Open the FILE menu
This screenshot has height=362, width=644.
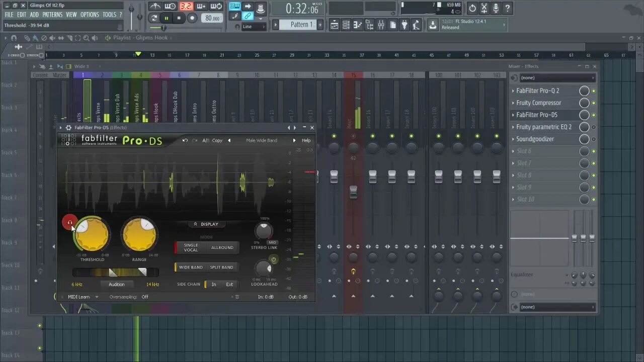9,15
